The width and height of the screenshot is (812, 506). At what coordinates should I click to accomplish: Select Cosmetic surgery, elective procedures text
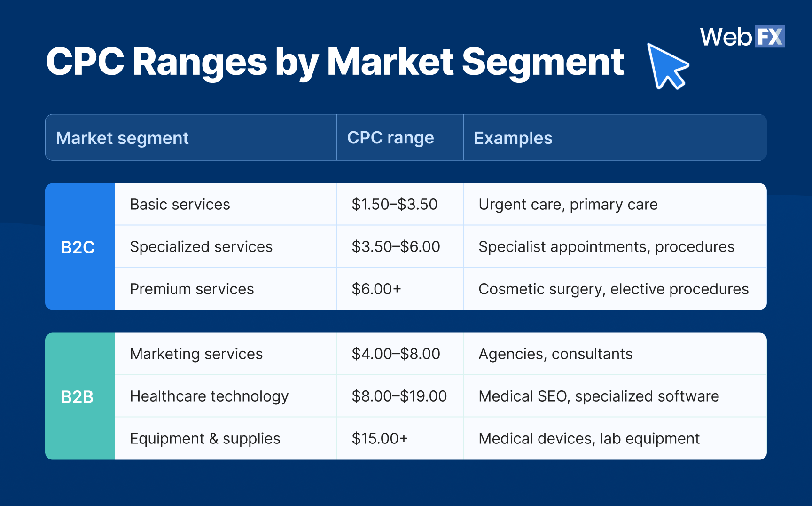click(614, 289)
